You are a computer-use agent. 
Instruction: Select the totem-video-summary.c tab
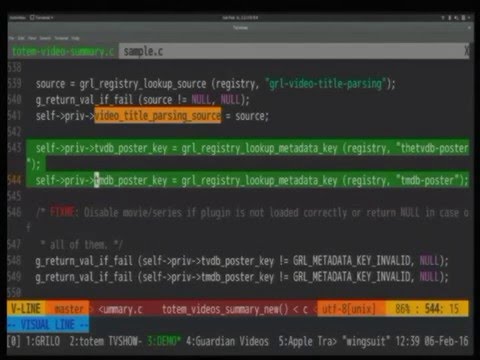(x=63, y=51)
